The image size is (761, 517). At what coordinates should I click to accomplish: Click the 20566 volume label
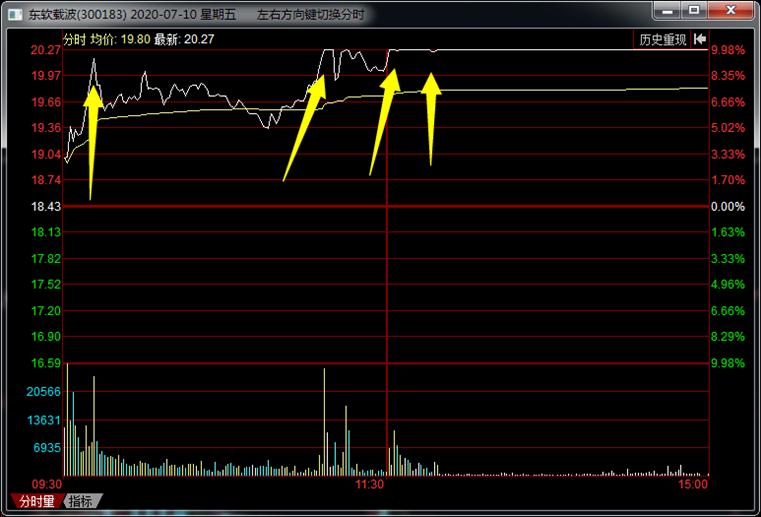(44, 391)
